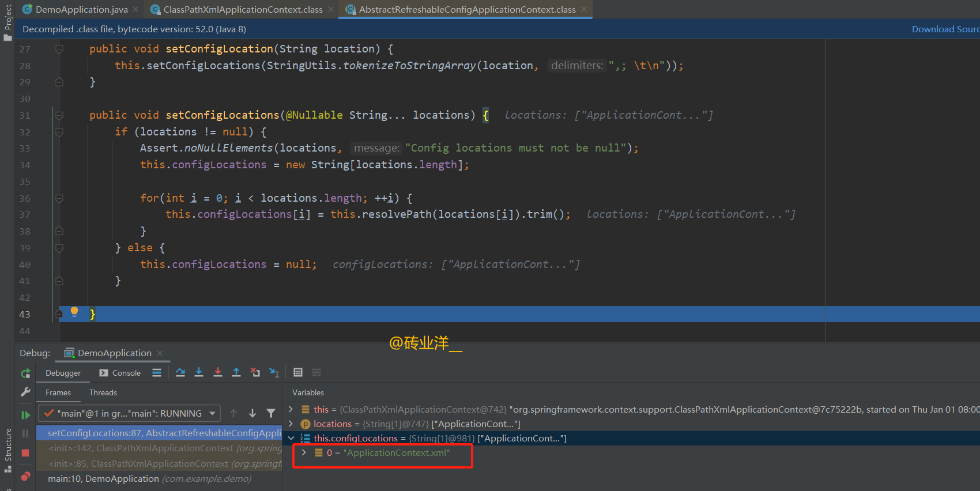Stop the debug session red square

pos(25,453)
